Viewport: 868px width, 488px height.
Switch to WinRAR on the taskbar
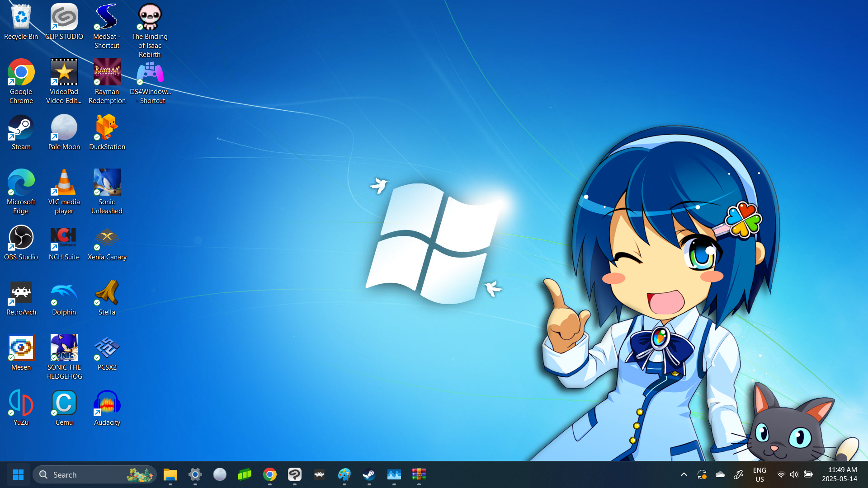tap(419, 474)
